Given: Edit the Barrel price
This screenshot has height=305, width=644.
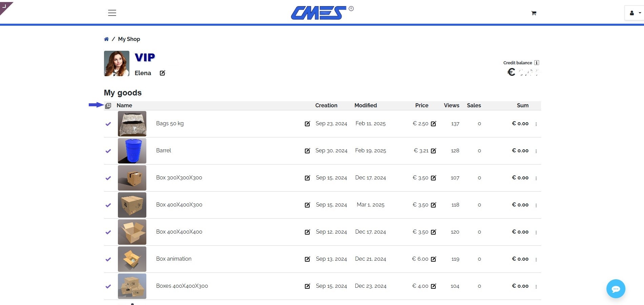Looking at the screenshot, I should coord(434,151).
